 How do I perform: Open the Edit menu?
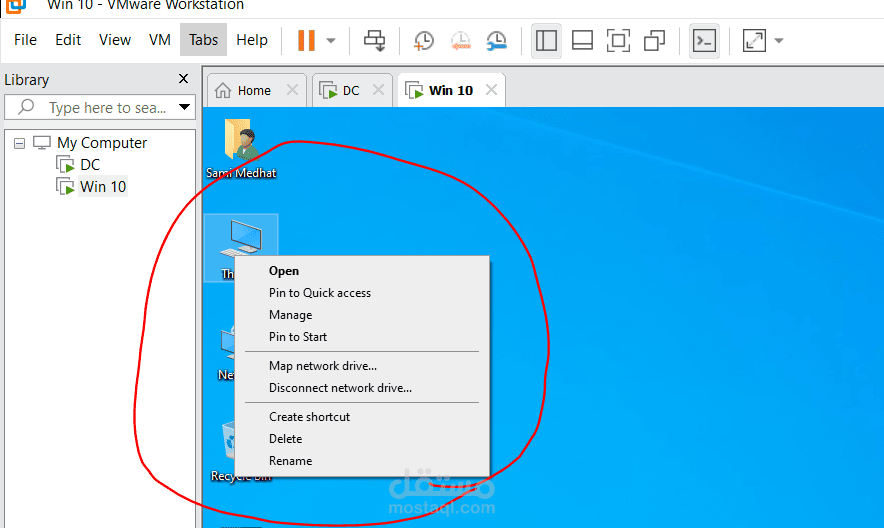pos(68,40)
